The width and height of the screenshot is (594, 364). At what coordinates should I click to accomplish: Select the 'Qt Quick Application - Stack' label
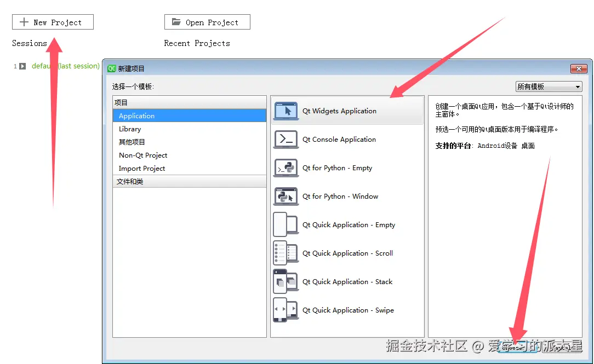tap(347, 281)
